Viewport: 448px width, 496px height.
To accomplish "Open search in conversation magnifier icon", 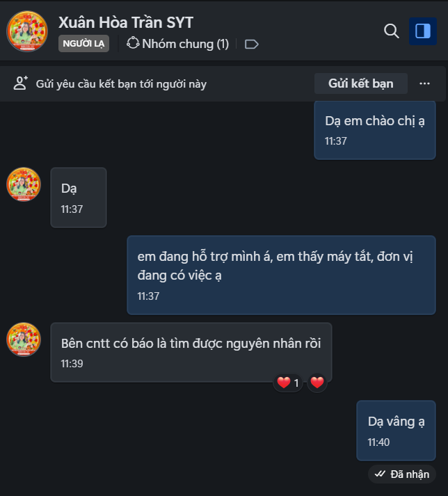I will pos(392,31).
